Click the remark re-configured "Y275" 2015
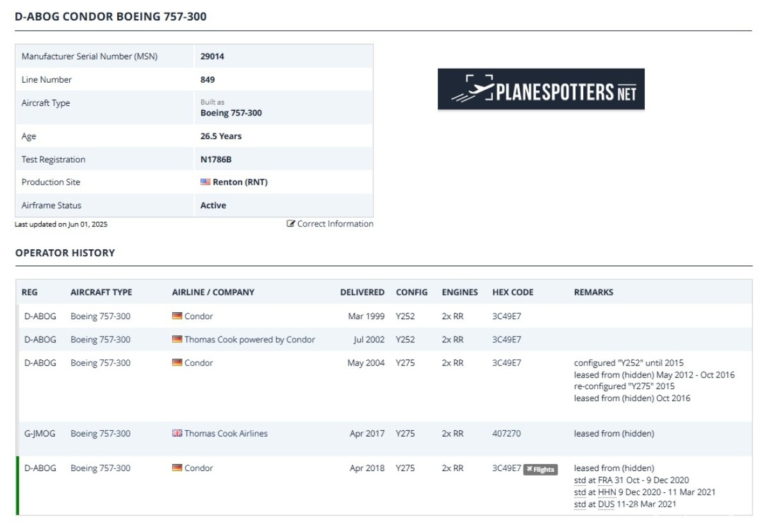Viewport: 769px width, 532px height. 624,387
